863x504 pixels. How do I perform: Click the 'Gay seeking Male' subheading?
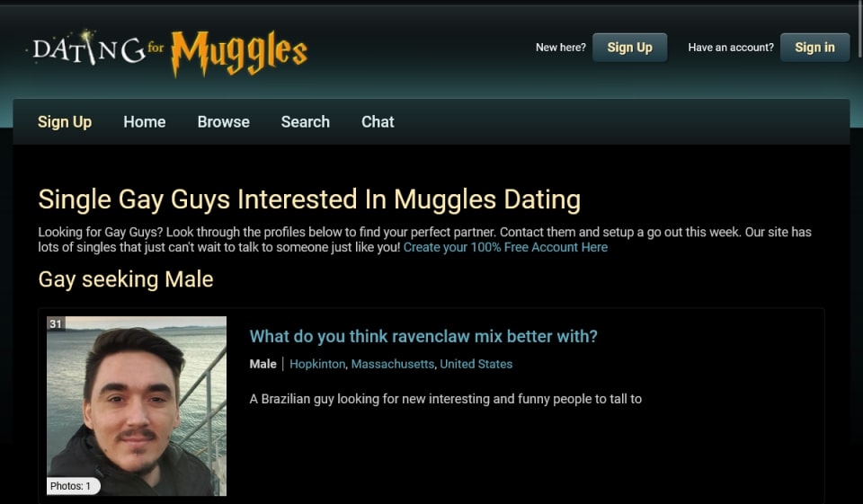click(126, 279)
